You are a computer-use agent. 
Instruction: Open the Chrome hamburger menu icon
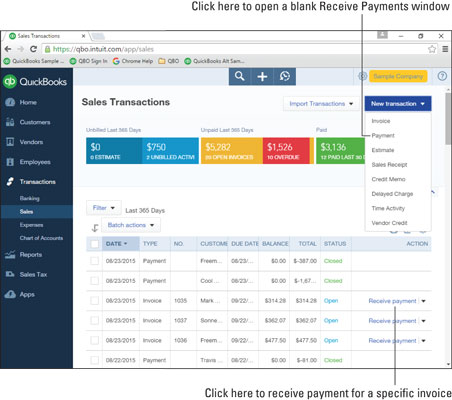coord(445,49)
